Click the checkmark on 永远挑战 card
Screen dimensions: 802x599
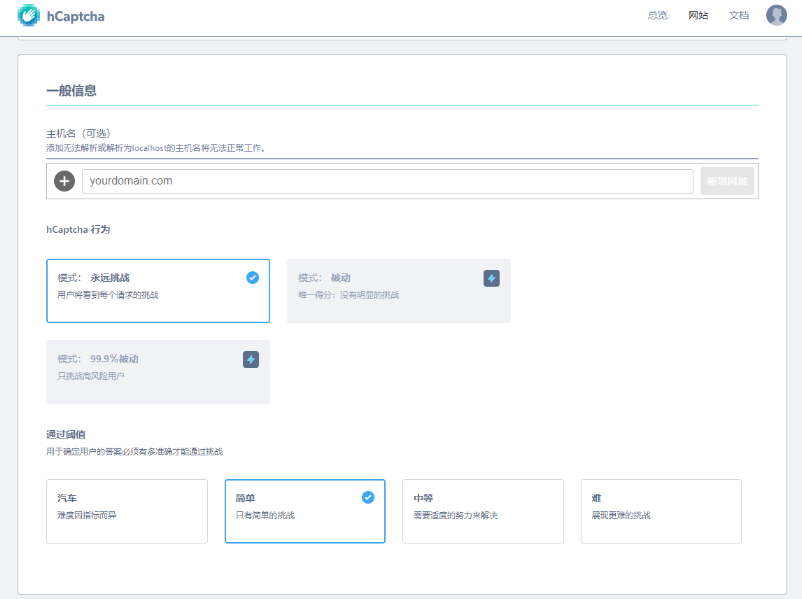252,277
